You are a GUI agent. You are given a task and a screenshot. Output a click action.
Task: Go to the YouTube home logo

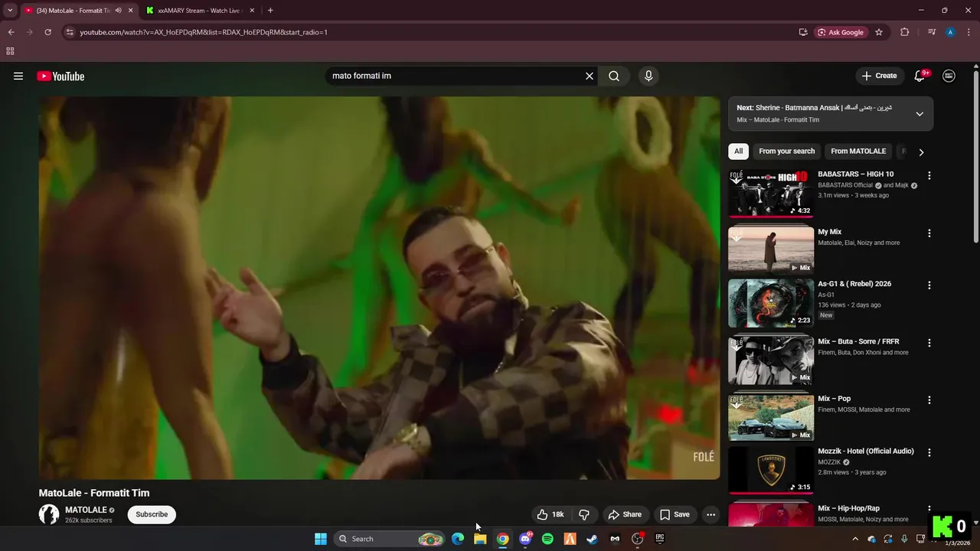tap(60, 76)
